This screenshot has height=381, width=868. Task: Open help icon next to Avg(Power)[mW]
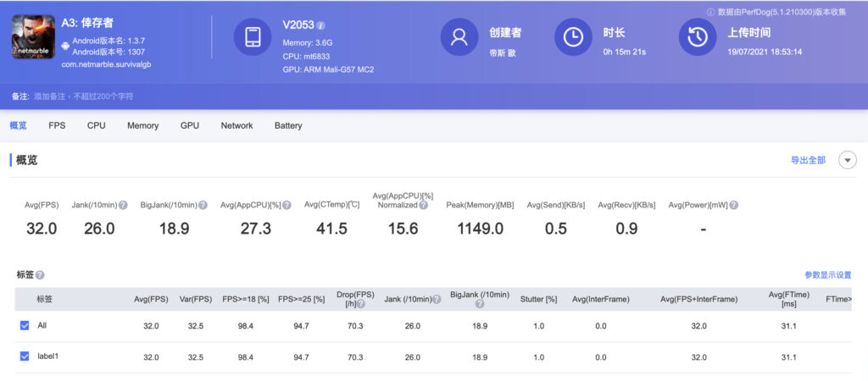coord(733,205)
